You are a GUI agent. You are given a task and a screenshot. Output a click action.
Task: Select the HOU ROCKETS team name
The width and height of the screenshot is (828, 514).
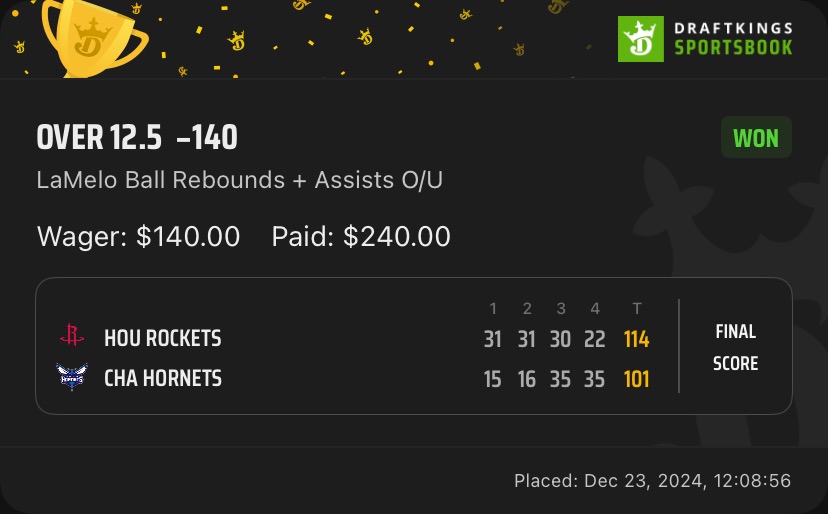click(x=162, y=339)
